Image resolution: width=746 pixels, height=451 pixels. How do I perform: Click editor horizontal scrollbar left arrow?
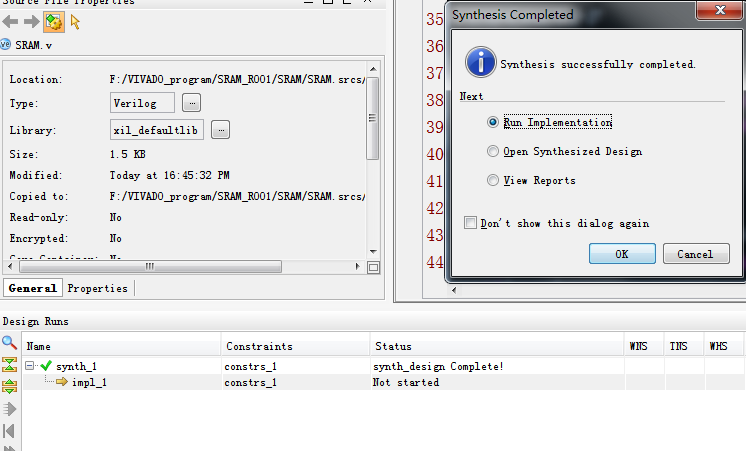click(454, 290)
